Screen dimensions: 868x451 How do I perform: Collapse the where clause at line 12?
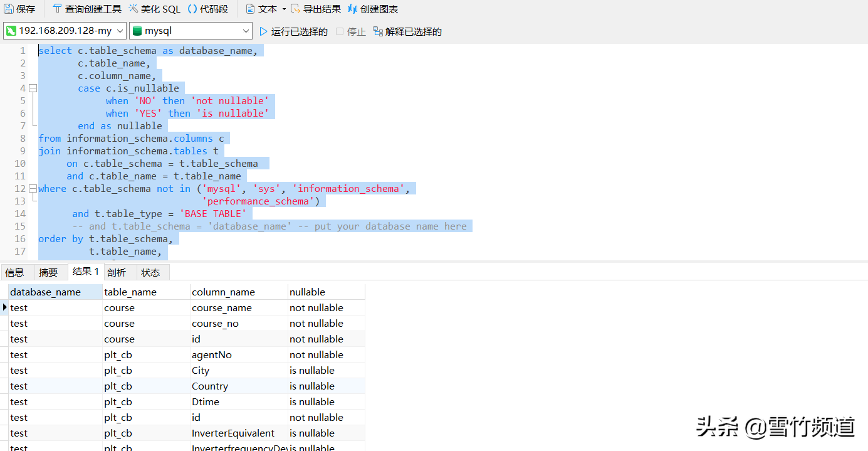coord(33,188)
